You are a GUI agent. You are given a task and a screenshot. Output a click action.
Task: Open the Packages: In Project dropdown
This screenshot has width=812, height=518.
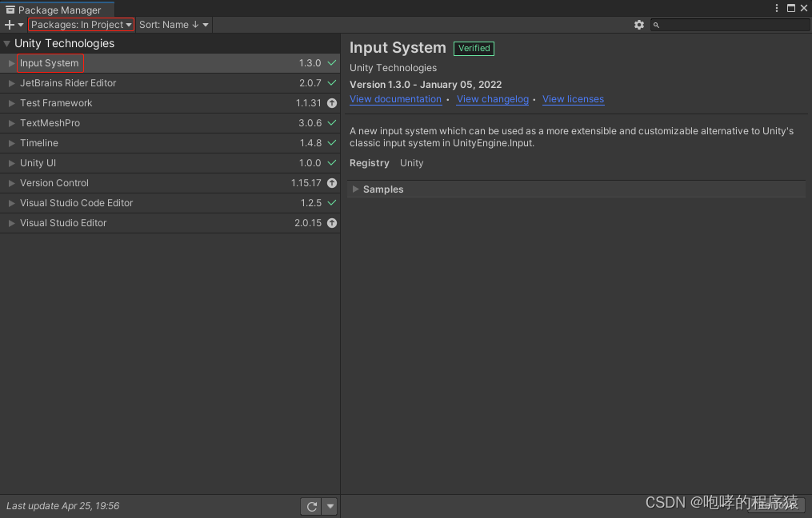[x=82, y=24]
